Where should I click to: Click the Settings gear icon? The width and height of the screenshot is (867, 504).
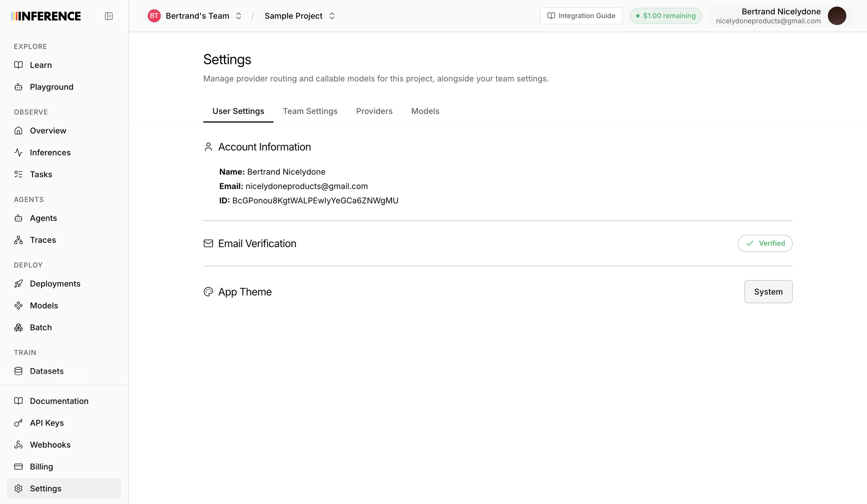pos(18,488)
